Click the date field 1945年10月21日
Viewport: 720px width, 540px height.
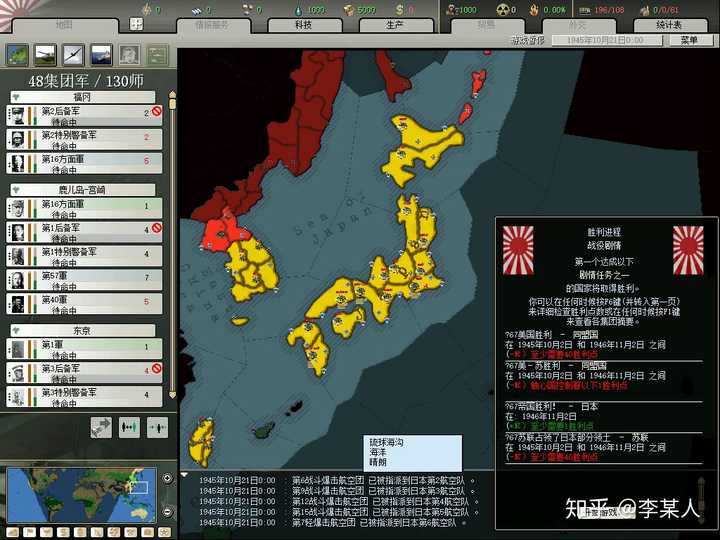pos(606,40)
